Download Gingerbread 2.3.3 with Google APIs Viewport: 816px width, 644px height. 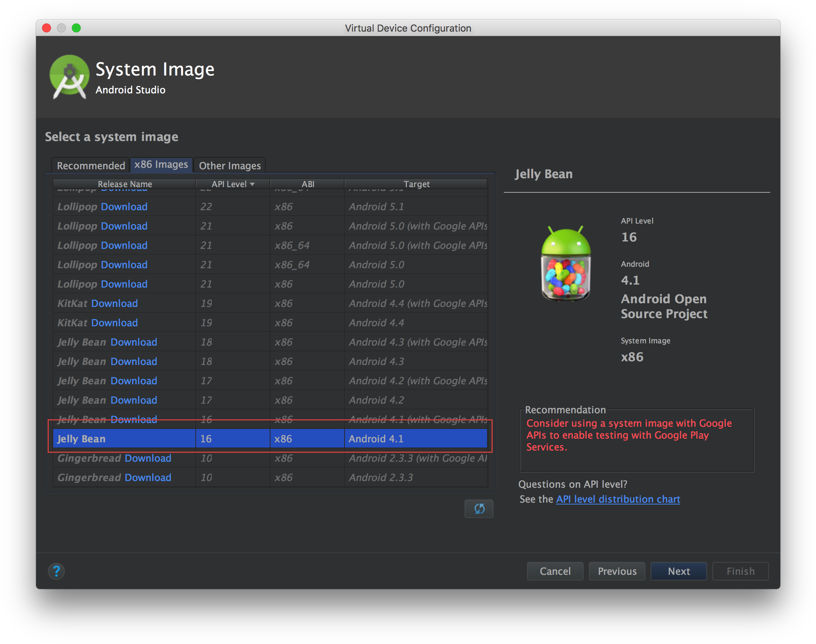coord(148,458)
